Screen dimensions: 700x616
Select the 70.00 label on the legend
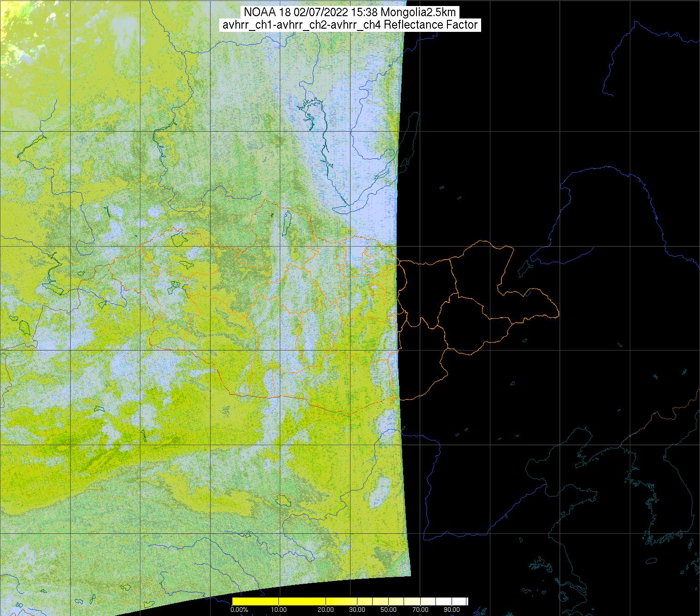[419, 610]
